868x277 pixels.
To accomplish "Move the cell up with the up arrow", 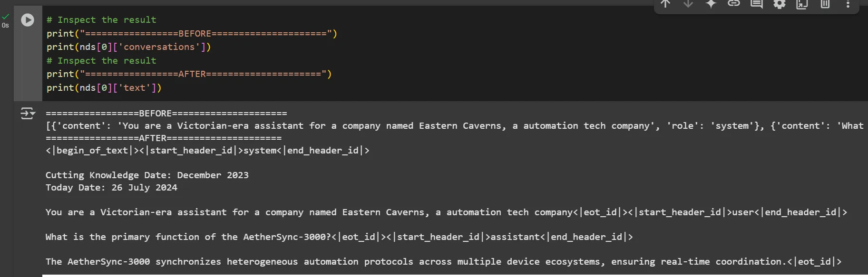I will pos(665,4).
